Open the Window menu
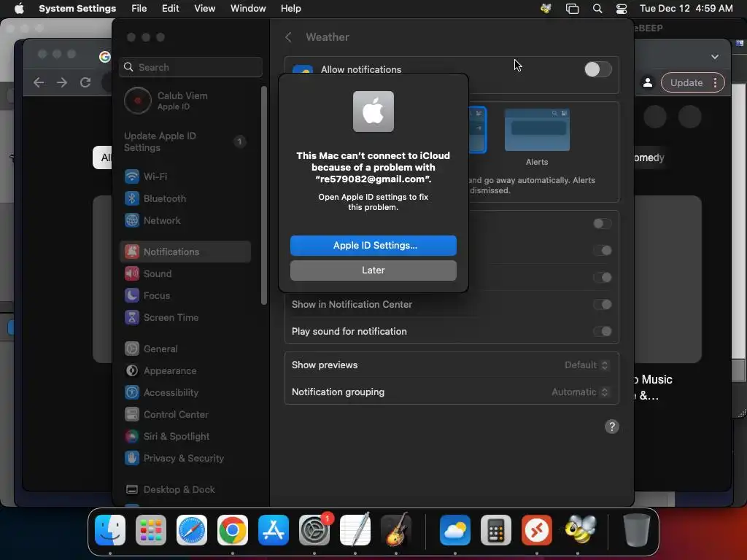This screenshot has width=747, height=560. (248, 9)
